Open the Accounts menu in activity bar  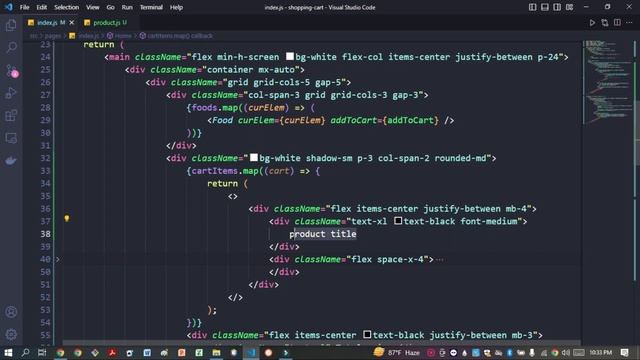coord(11,312)
